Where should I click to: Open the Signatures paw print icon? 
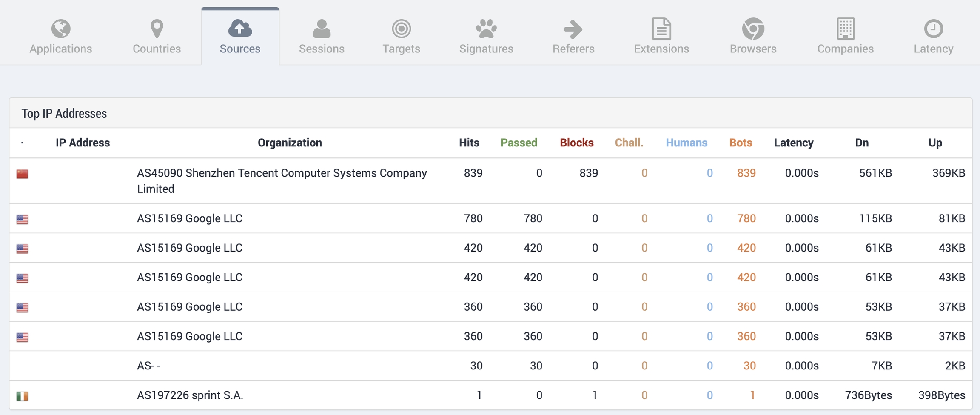pos(486,29)
